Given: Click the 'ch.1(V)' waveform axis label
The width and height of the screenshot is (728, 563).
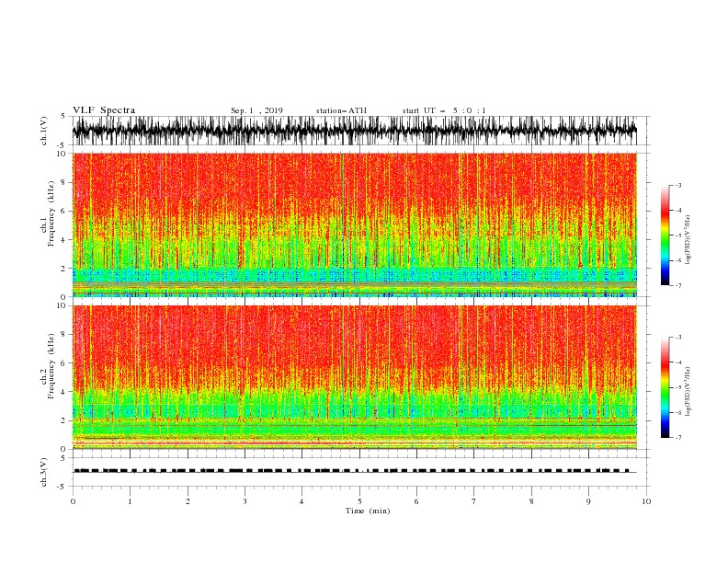Looking at the screenshot, I should (44, 131).
